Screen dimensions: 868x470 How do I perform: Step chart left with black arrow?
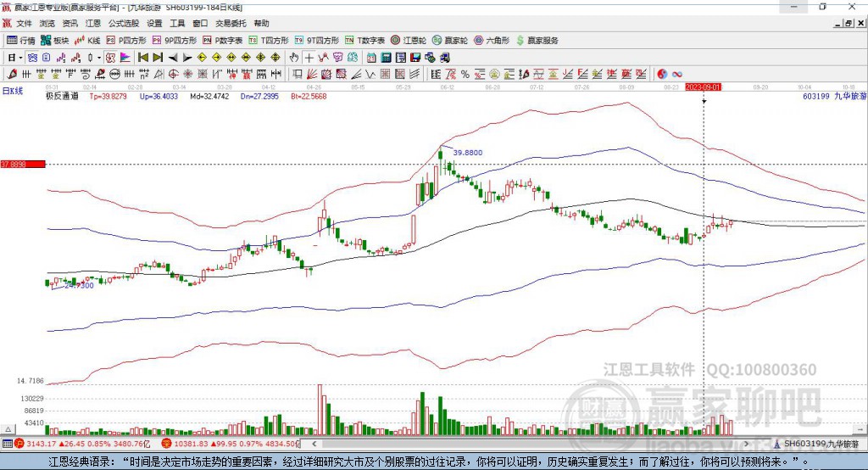tap(173, 58)
